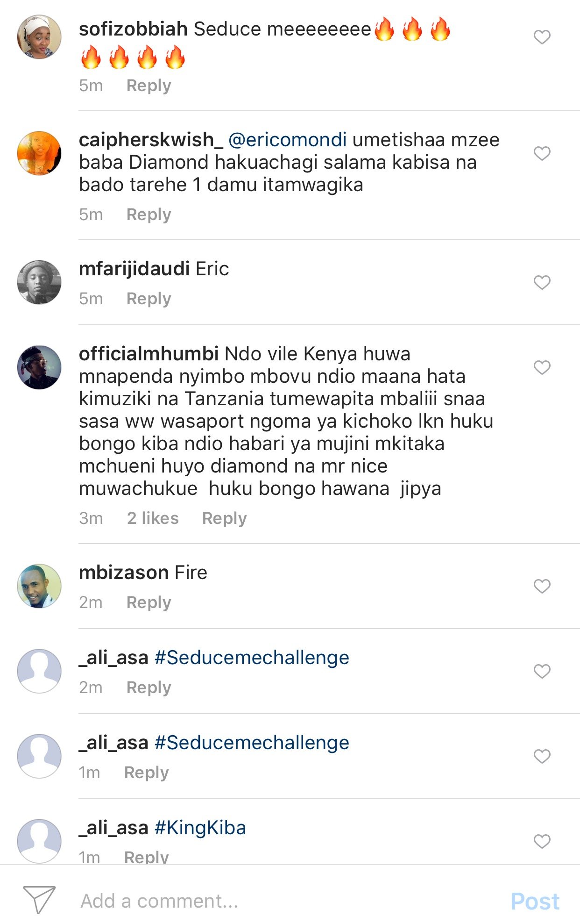
Task: View mfarijidaudi's profile photo
Action: point(39,282)
